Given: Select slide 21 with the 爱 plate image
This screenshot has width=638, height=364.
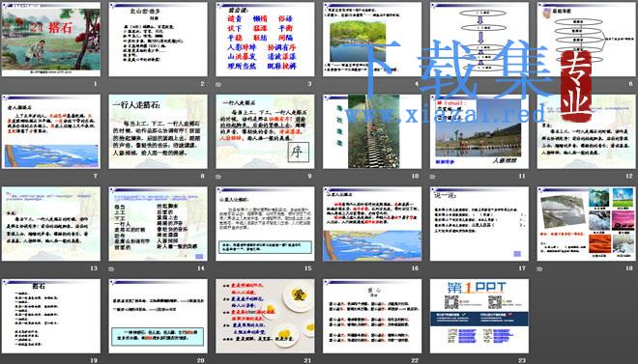Looking at the screenshot, I should [x=265, y=316].
